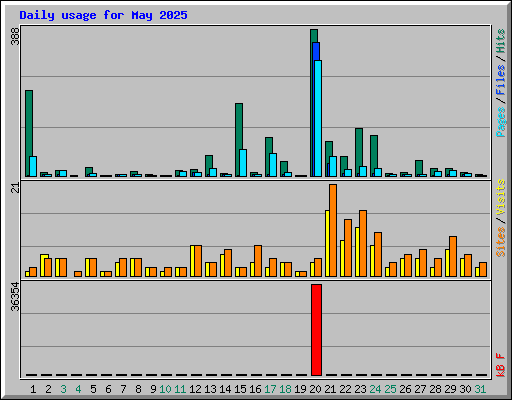Click day label 20 on the x-axis
The image size is (512, 400).
[315, 389]
